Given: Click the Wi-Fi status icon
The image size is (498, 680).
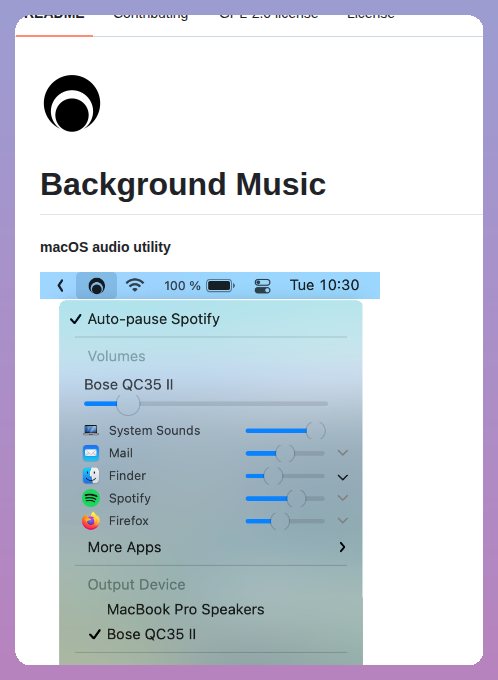Looking at the screenshot, I should click(x=135, y=285).
